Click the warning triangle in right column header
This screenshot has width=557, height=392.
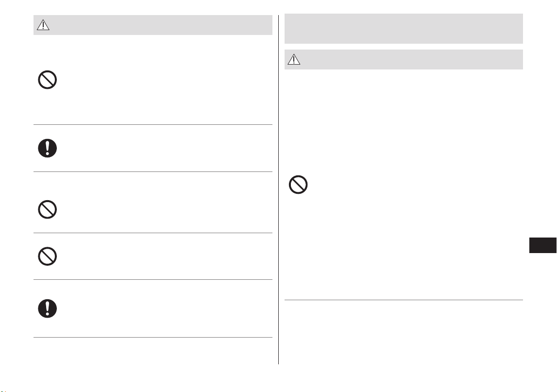(x=294, y=59)
